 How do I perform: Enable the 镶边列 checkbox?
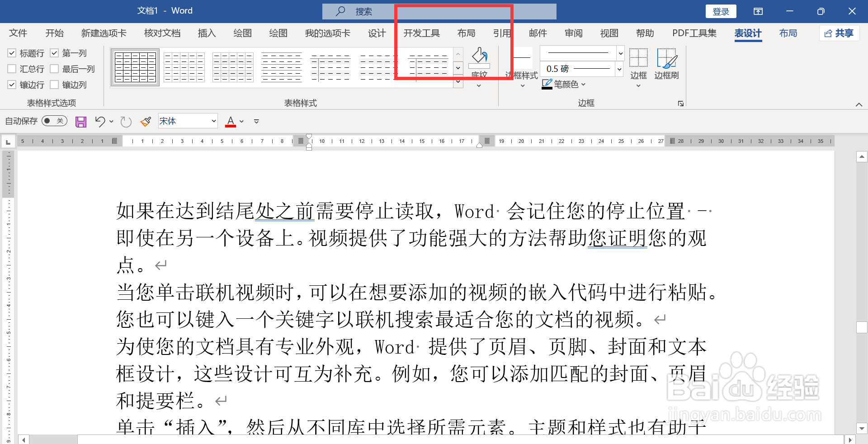tap(54, 85)
